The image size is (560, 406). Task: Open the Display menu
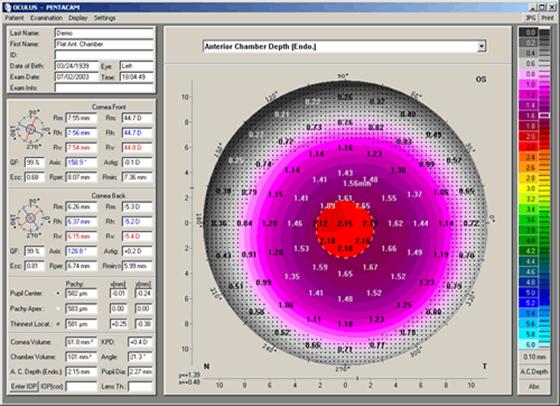[78, 18]
